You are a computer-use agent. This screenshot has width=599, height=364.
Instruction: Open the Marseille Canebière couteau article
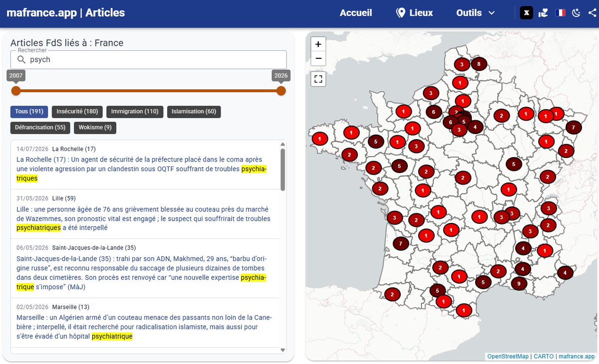point(144,327)
